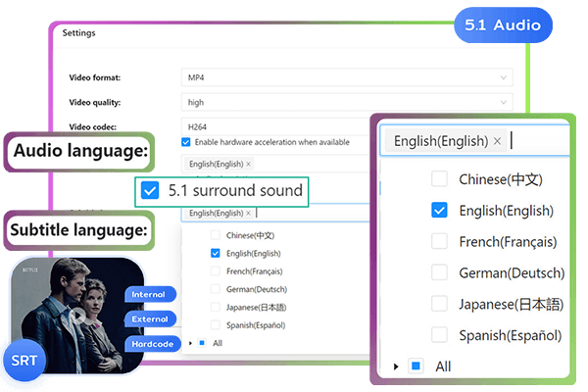Expand the All arrow in small dropdown list
This screenshot has height=392, width=588.
[x=190, y=343]
